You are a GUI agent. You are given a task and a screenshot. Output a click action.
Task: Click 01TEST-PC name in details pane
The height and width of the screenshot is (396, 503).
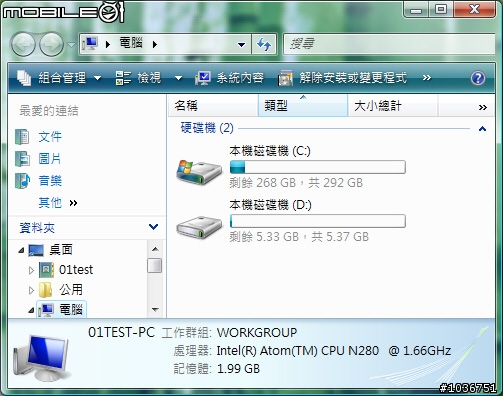[122, 332]
